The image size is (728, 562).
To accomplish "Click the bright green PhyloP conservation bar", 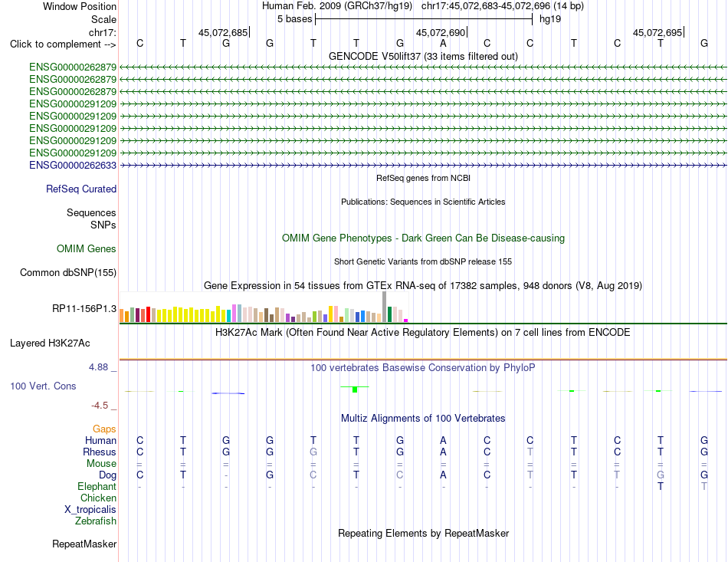I will tap(355, 389).
